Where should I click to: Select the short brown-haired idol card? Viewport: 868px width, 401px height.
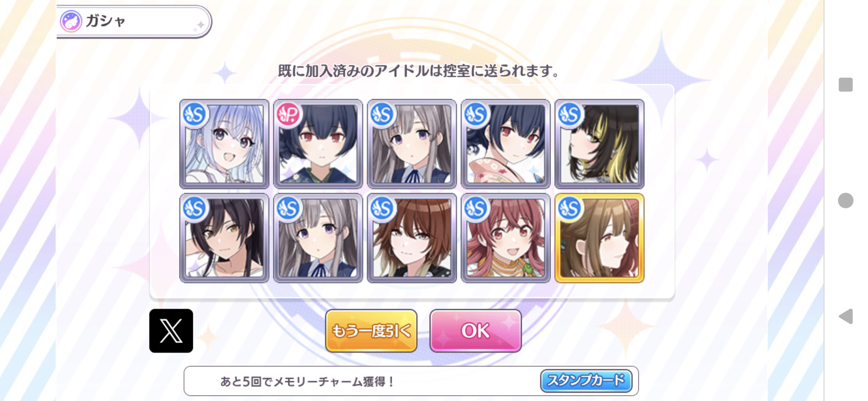[412, 238]
